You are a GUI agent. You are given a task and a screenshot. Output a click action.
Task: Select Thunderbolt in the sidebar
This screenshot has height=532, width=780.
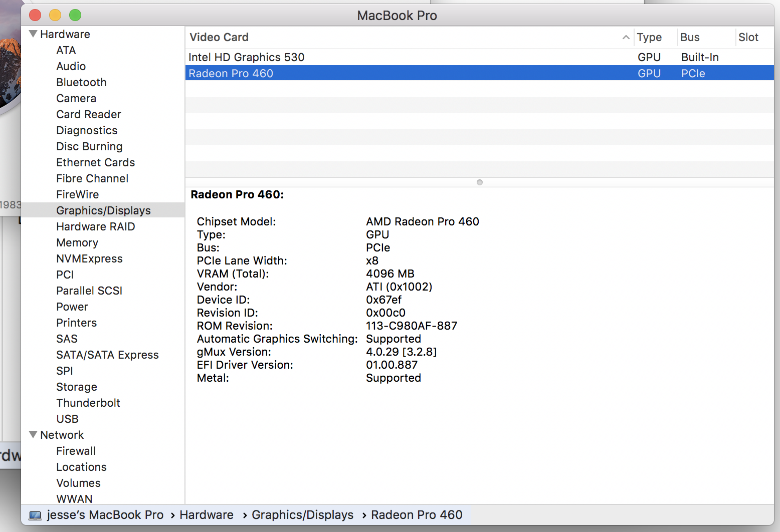tap(88, 403)
